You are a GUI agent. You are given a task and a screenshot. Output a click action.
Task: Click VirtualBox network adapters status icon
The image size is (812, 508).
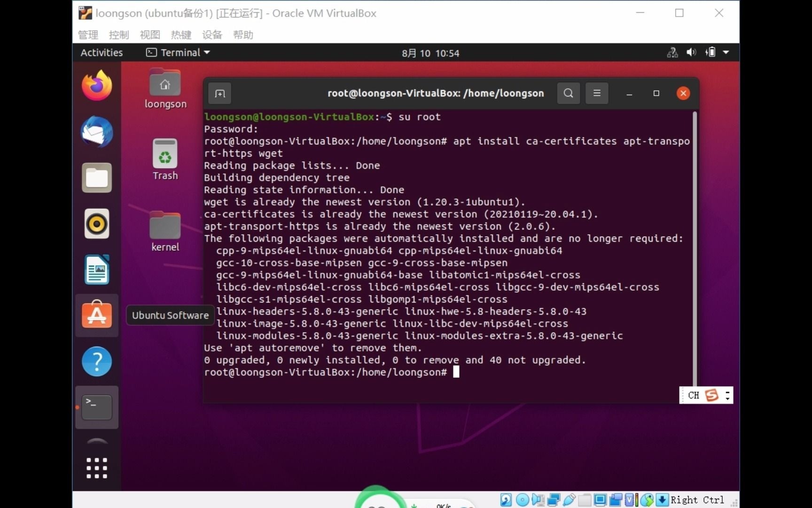[554, 500]
